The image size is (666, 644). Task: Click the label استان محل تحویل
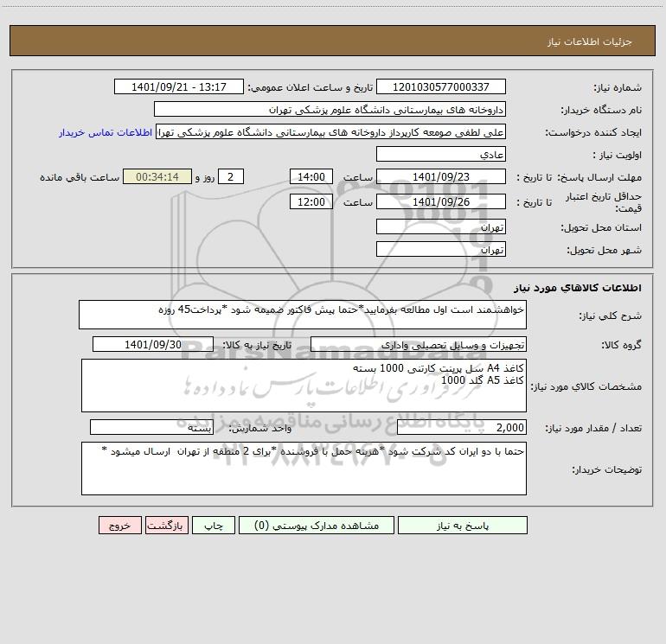tap(601, 228)
